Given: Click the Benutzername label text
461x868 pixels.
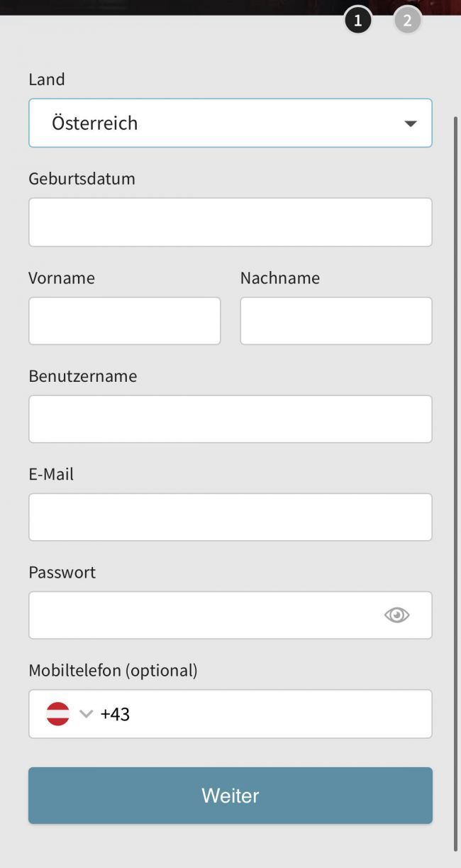Looking at the screenshot, I should coord(83,376).
